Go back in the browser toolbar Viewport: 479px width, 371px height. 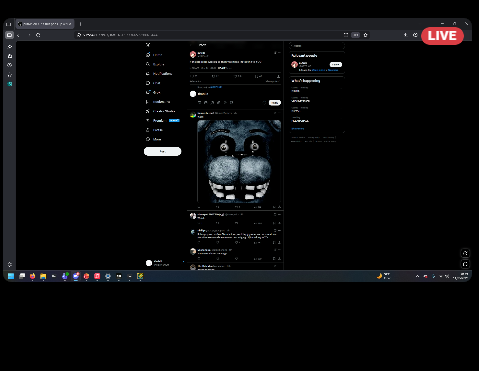[x=18, y=35]
